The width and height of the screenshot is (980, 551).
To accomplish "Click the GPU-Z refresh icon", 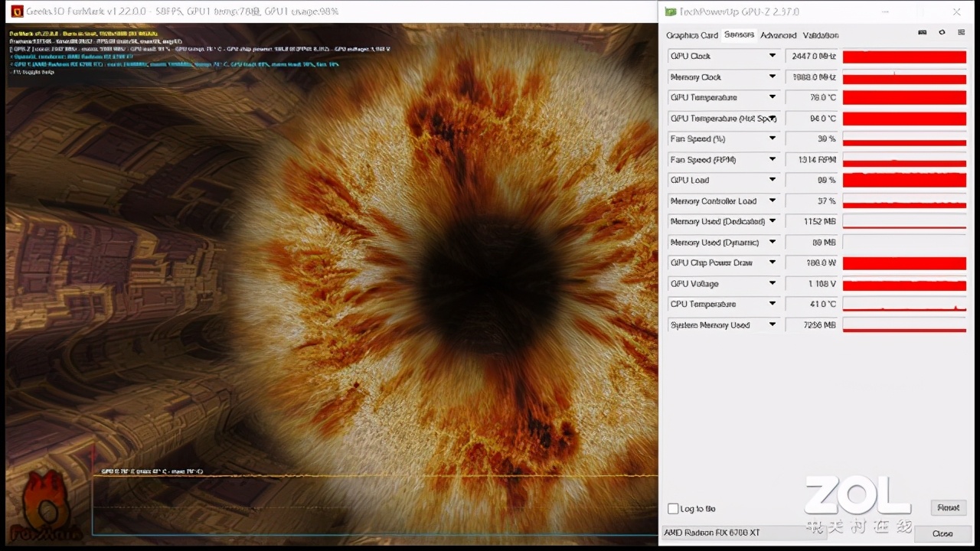I will click(942, 33).
